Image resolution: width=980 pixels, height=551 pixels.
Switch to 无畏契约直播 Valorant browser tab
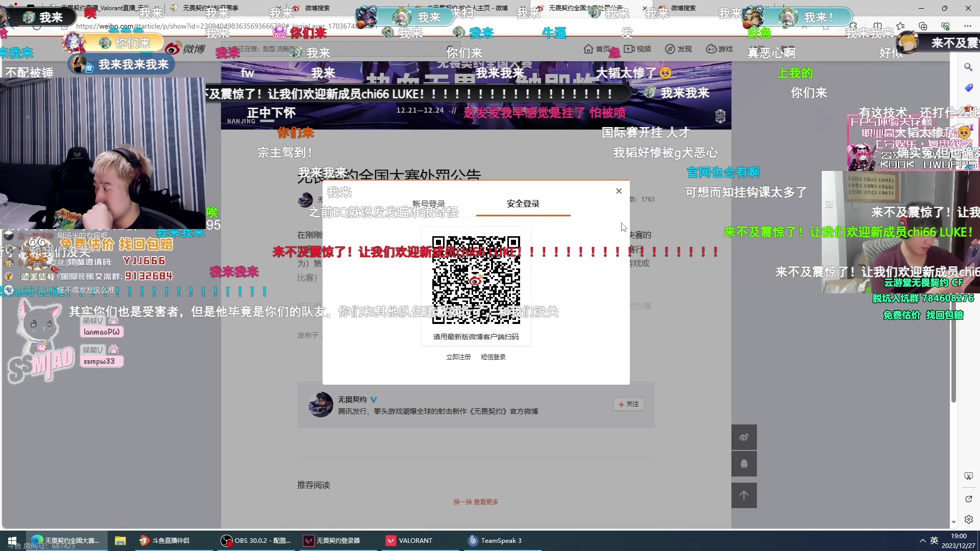[105, 8]
